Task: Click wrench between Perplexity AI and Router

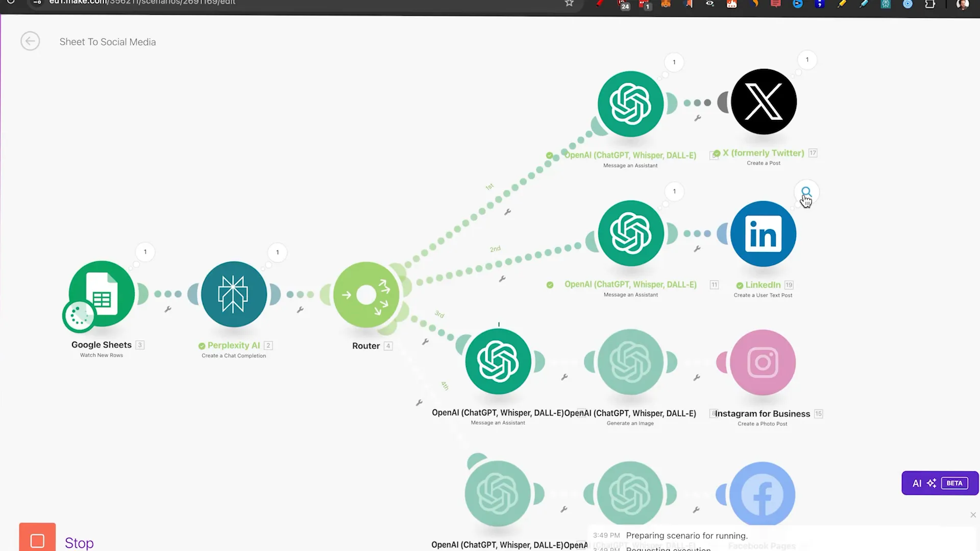Action: [300, 310]
